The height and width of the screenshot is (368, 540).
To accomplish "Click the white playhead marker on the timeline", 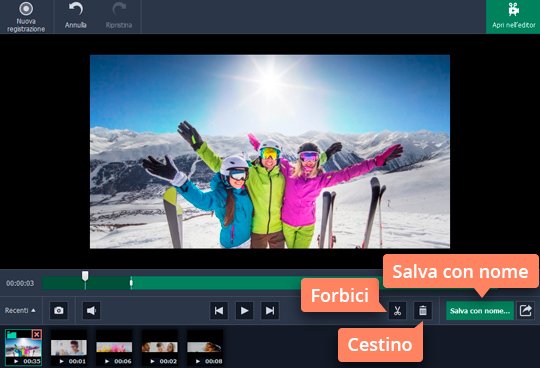I will [85, 276].
